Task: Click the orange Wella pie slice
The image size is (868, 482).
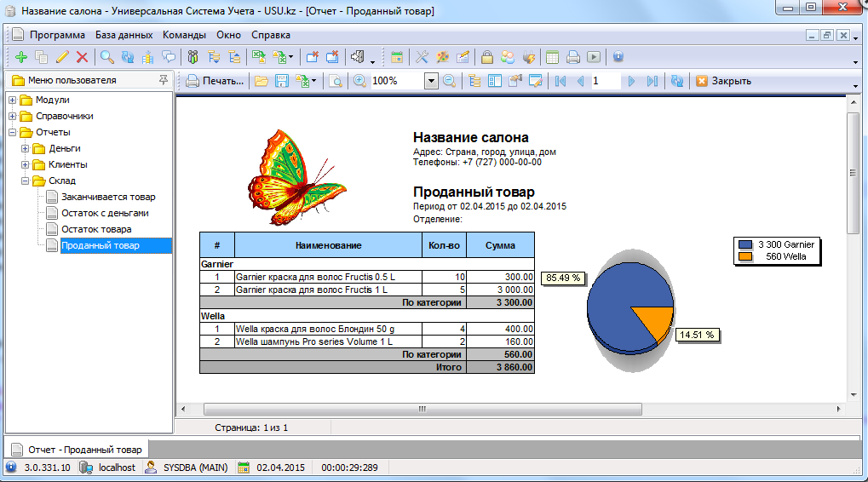Action: pyautogui.click(x=657, y=321)
